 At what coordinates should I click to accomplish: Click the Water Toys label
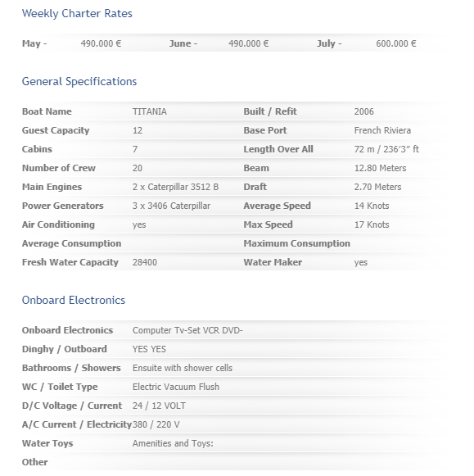tap(47, 443)
